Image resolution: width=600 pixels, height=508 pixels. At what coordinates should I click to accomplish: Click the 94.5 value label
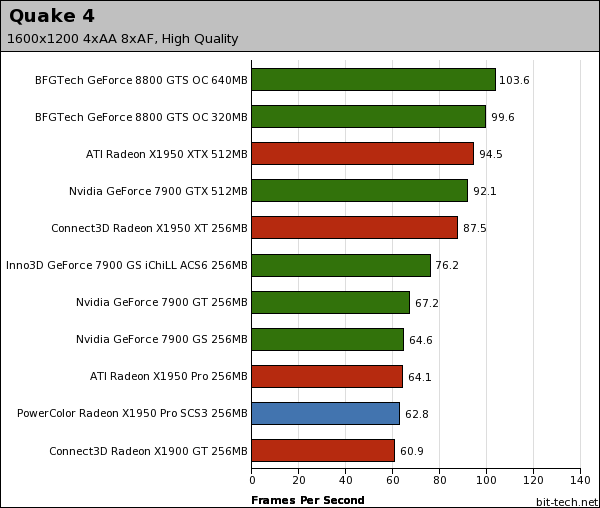coord(491,154)
